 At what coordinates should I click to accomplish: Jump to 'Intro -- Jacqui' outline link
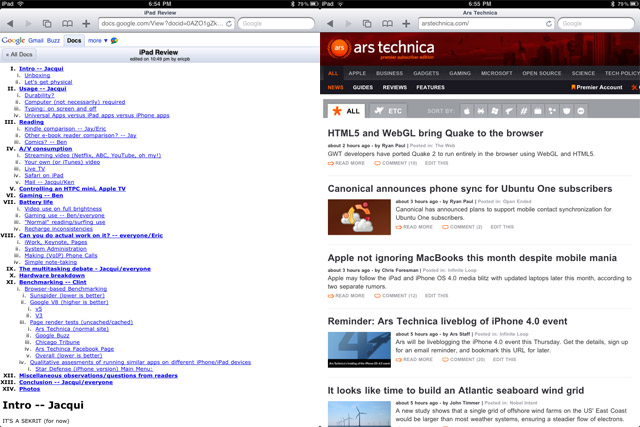tap(41, 69)
